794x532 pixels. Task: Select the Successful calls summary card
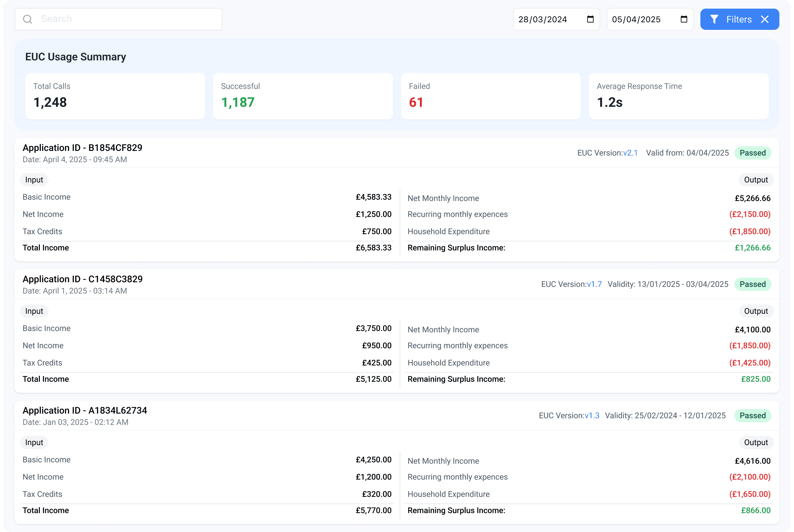click(303, 96)
